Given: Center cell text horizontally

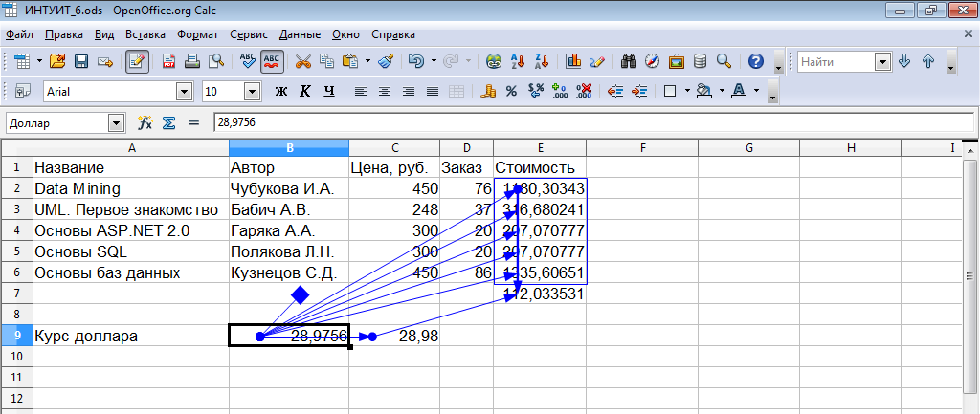Looking at the screenshot, I should (384, 91).
